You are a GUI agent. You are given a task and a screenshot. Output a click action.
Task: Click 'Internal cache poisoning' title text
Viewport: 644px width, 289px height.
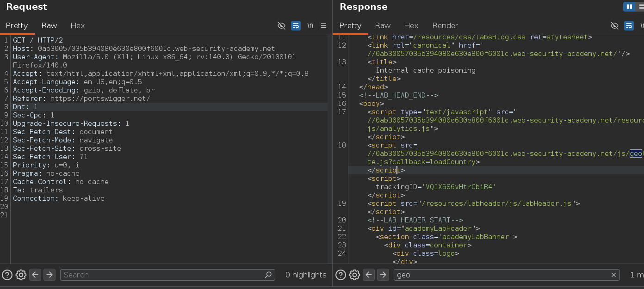point(426,70)
